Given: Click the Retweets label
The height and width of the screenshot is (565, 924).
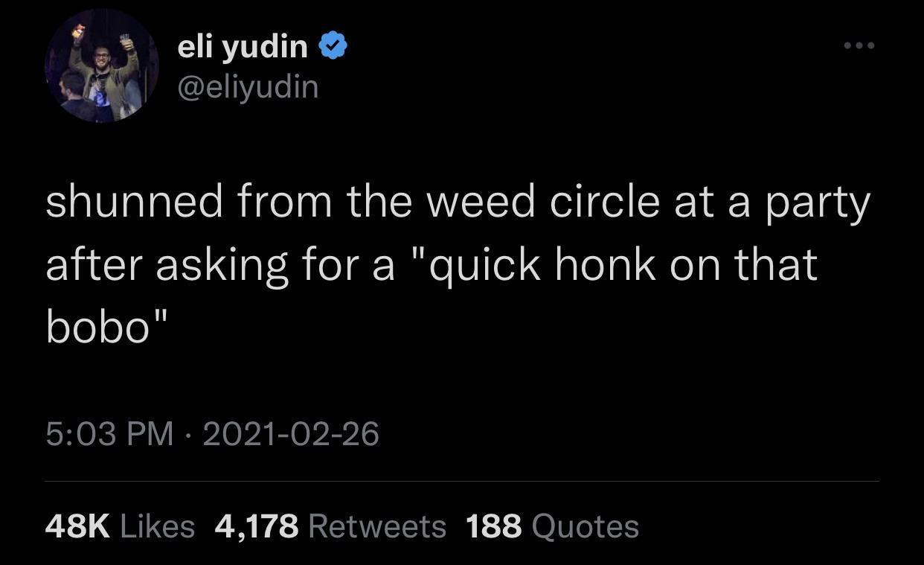Looking at the screenshot, I should click(x=376, y=526).
